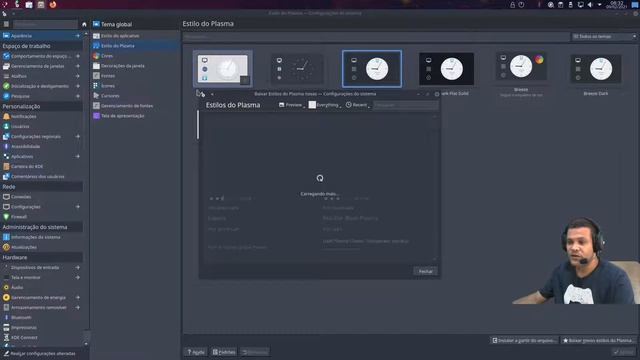Viewport: 640px width, 360px height.
Task: Open Conexões under Rede
Action: (x=41, y=197)
